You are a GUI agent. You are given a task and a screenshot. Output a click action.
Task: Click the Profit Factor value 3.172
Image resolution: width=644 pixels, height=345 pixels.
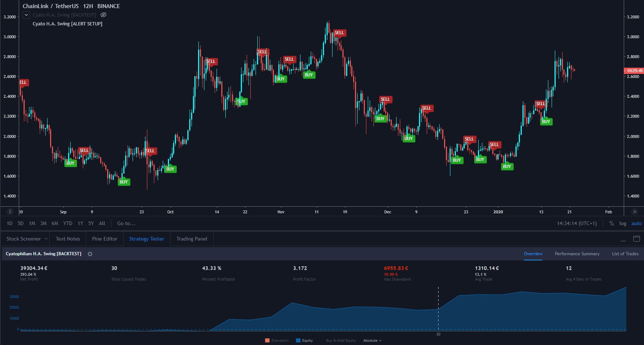300,268
